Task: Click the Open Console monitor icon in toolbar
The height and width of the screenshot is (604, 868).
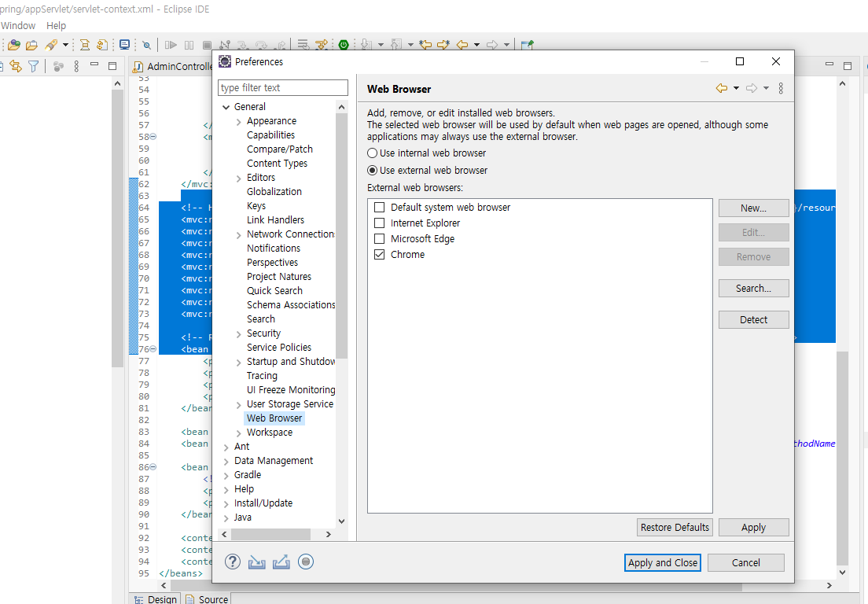Action: pos(124,45)
